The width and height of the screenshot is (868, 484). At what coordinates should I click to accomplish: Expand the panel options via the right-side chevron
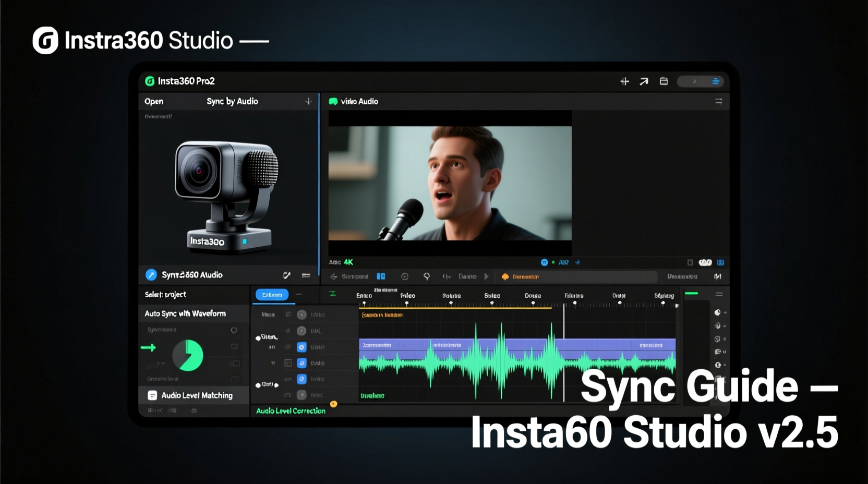[695, 81]
